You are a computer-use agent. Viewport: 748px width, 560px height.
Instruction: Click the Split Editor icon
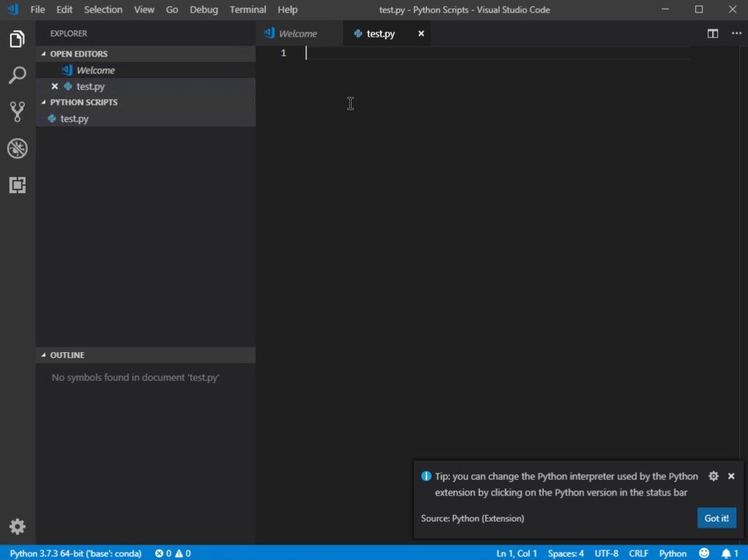tap(713, 33)
